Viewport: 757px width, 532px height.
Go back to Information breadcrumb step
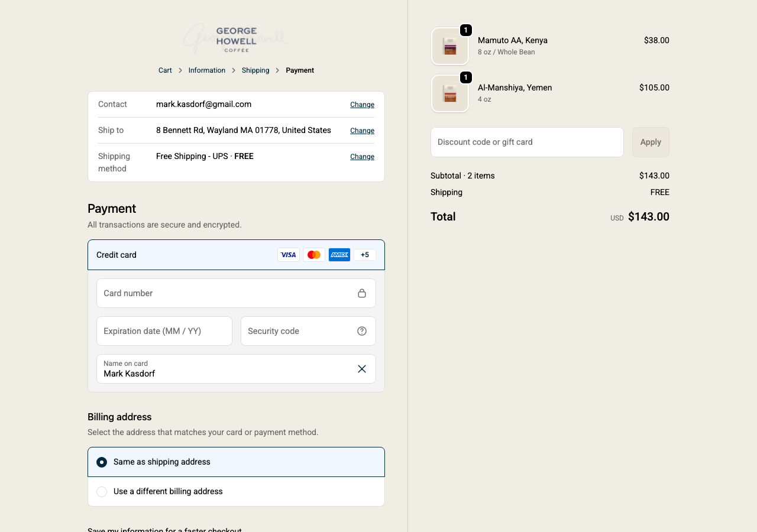click(x=207, y=70)
